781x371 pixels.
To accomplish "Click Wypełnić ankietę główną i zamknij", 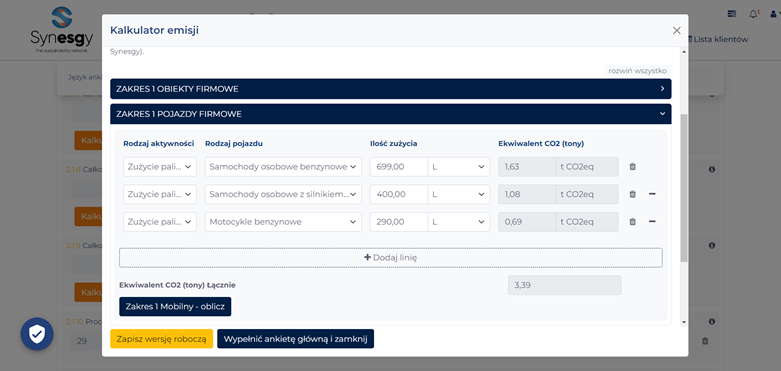I will [295, 339].
